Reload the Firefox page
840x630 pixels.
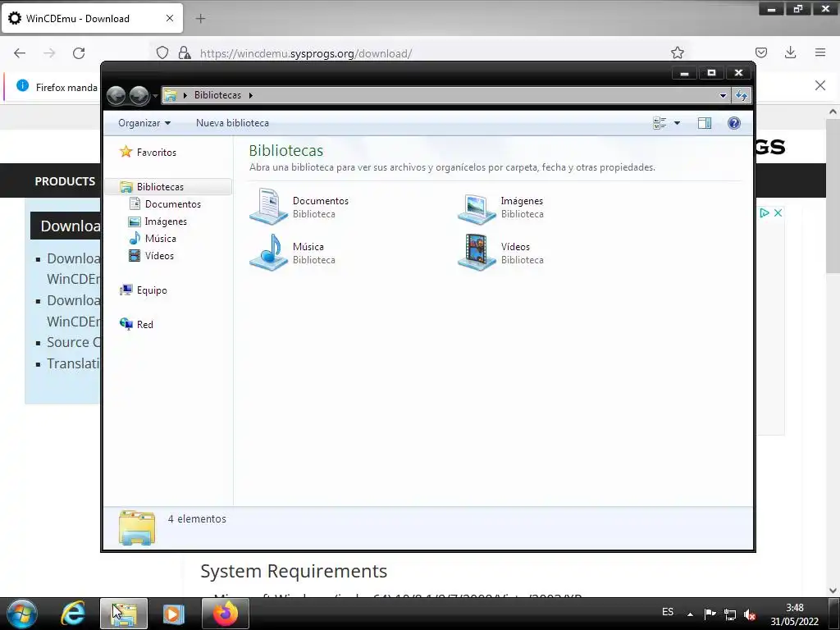[79, 53]
